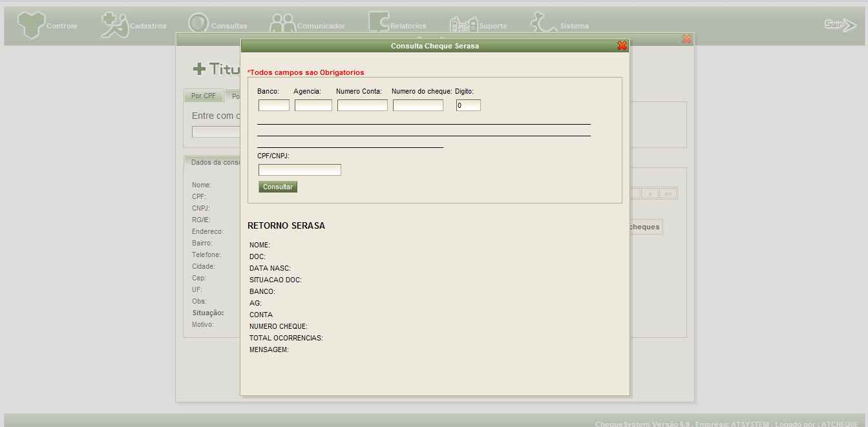
Task: Click the TOTAL OCORRENCIAS: label
Action: tap(286, 338)
